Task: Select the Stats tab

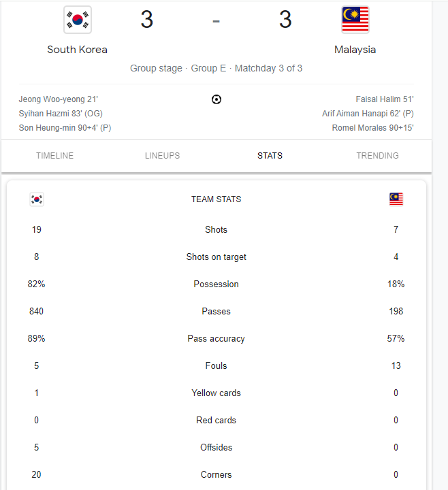Action: point(270,156)
